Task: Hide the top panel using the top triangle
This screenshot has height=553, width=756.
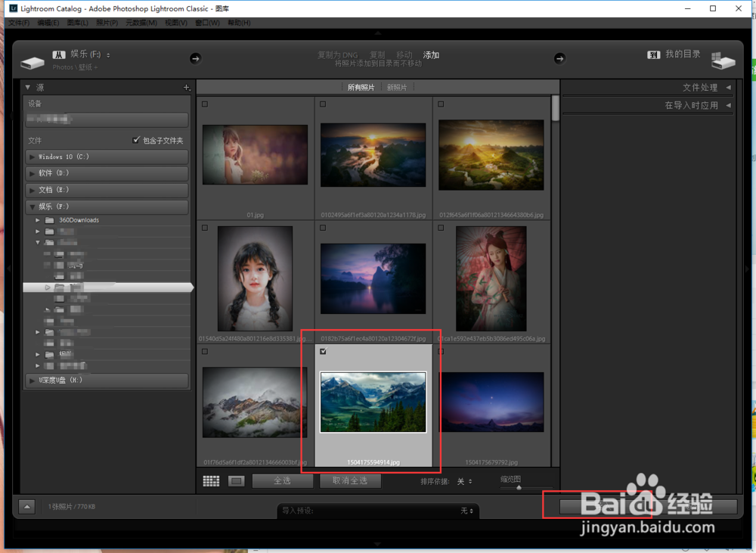Action: (x=378, y=33)
